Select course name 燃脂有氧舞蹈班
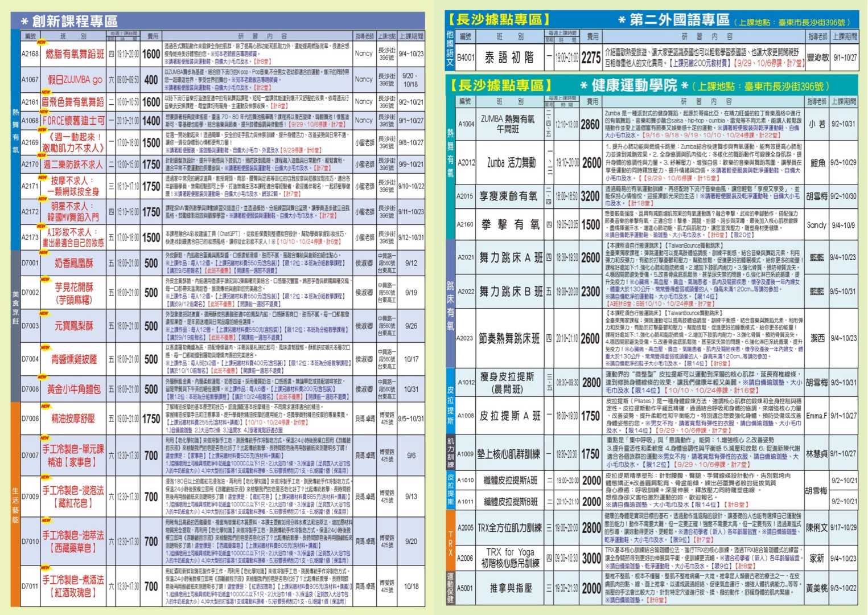868x615 pixels. [75, 54]
